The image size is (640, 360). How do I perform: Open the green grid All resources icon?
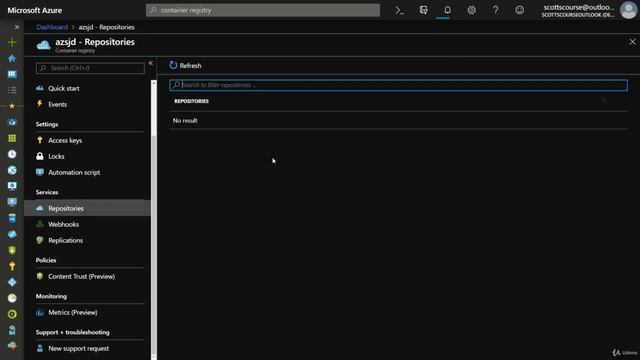pyautogui.click(x=12, y=138)
